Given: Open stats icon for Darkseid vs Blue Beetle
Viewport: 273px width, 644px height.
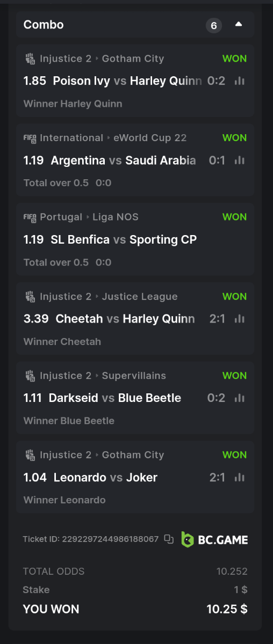Looking at the screenshot, I should (x=240, y=398).
